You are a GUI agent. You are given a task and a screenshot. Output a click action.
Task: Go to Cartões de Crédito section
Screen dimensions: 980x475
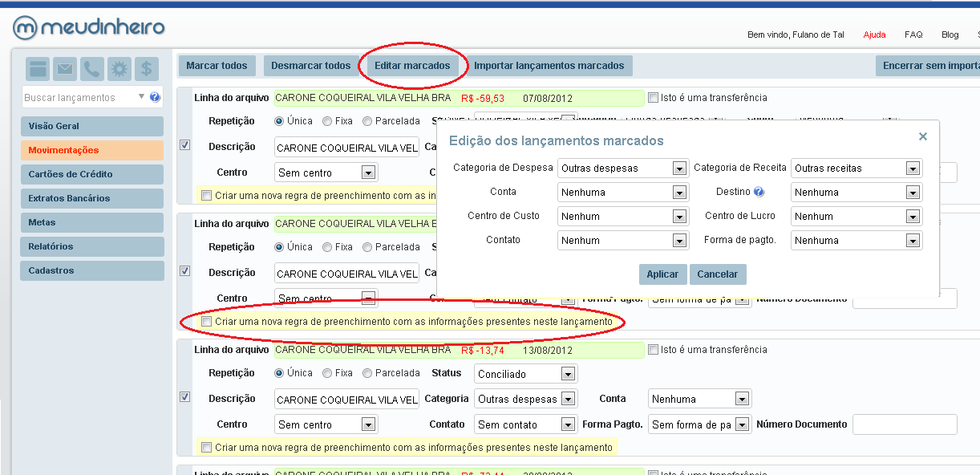(x=92, y=174)
